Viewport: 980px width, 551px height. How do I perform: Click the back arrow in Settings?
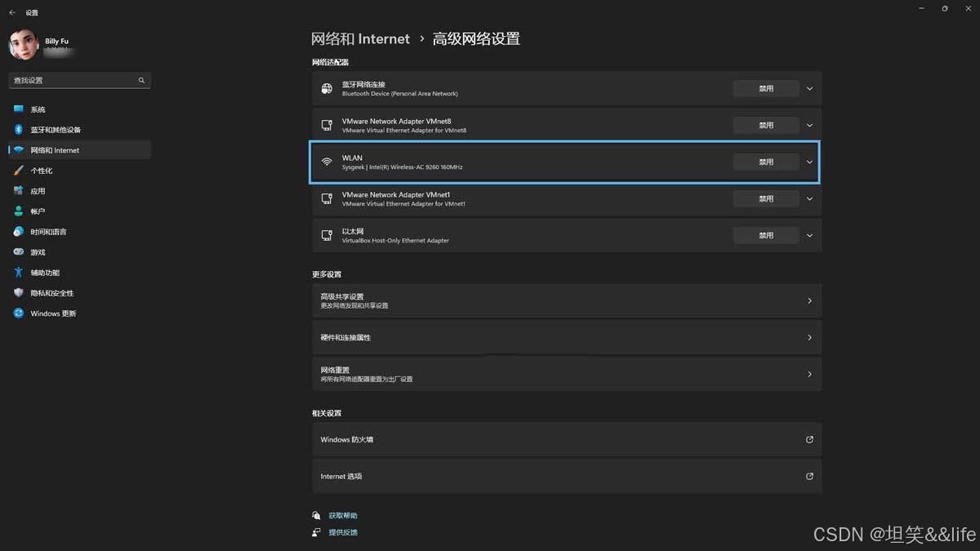pyautogui.click(x=12, y=12)
